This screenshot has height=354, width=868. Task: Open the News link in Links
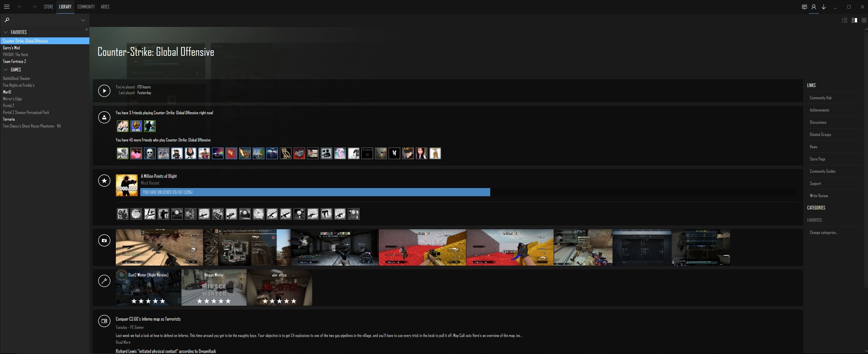point(814,147)
